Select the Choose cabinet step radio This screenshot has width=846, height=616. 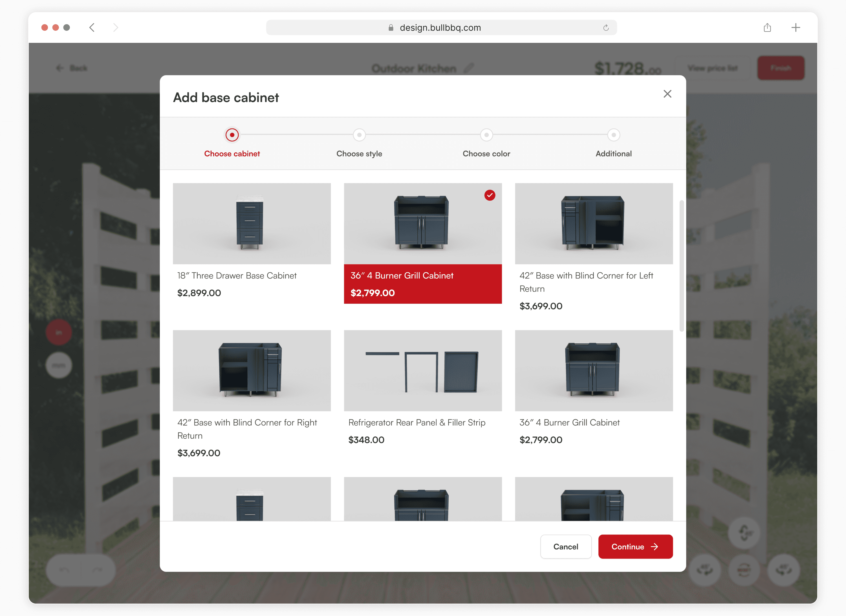(x=232, y=134)
